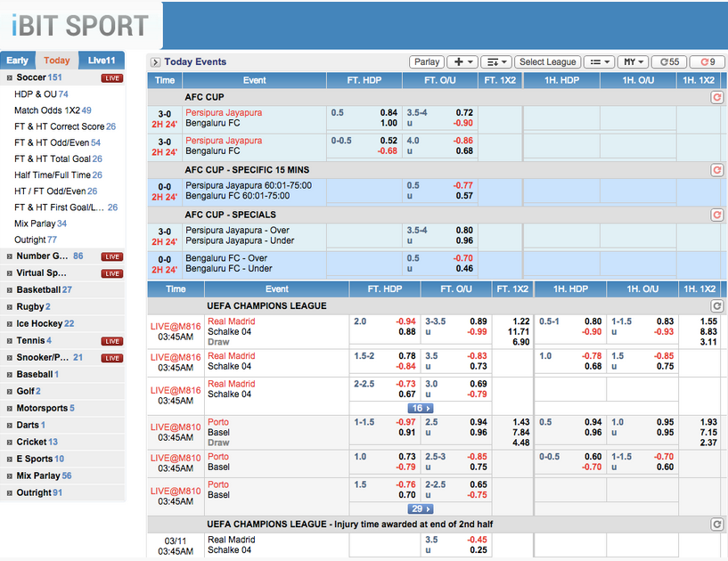Expand the Number Games category

(x=8, y=256)
